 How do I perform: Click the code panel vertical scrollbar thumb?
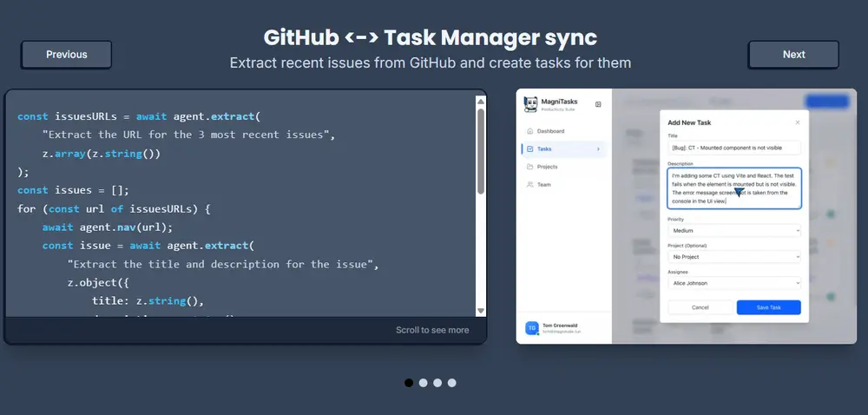tap(481, 150)
